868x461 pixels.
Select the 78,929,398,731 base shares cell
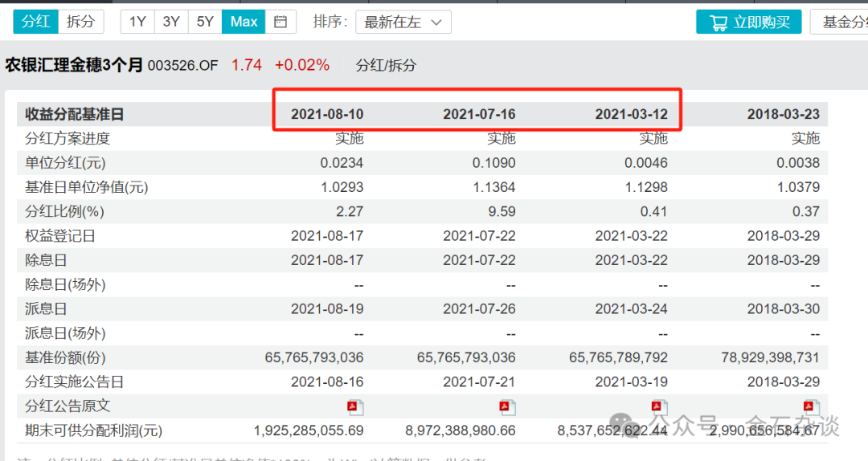(x=770, y=357)
